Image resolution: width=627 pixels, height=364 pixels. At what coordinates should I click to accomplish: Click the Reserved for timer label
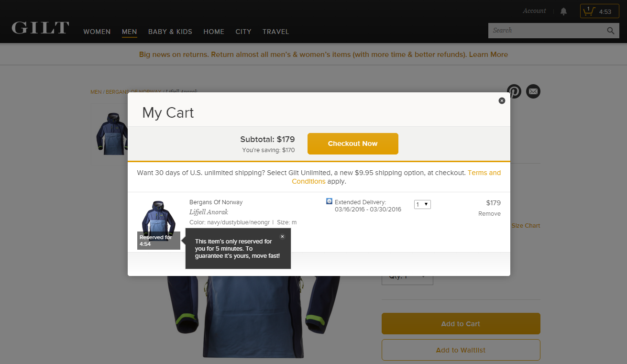pyautogui.click(x=158, y=241)
